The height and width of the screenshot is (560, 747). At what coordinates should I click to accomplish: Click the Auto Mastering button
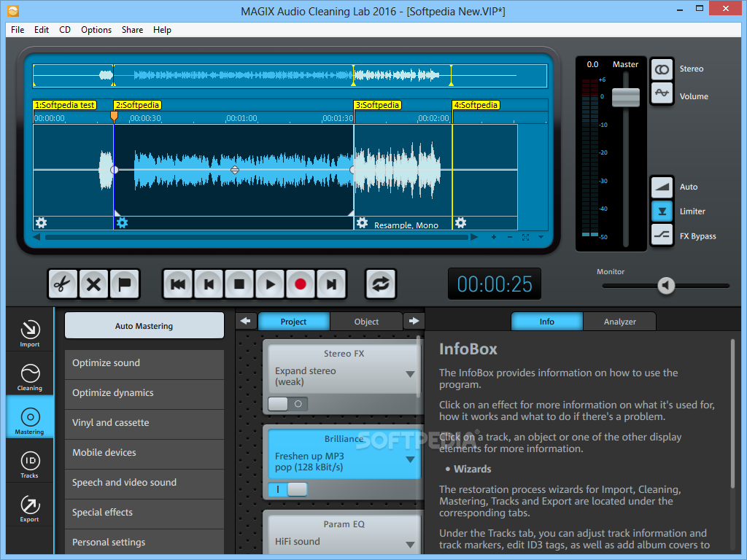(x=144, y=326)
